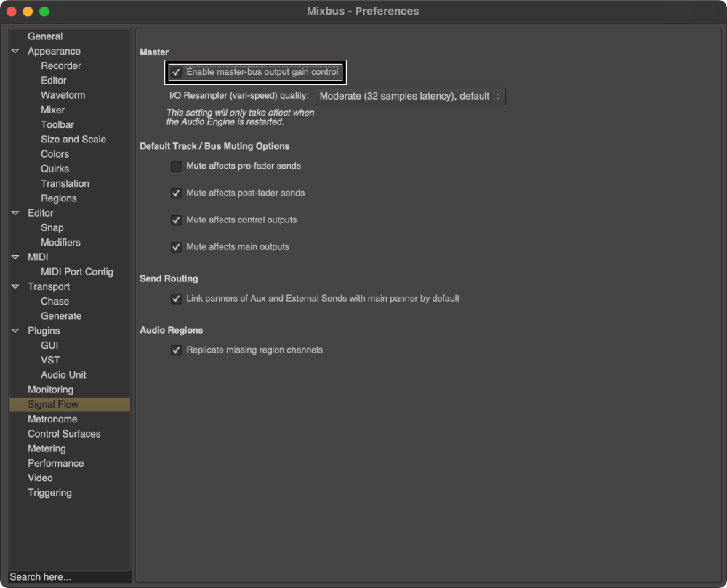Click the Search here field
The height and width of the screenshot is (588, 727).
pos(65,576)
